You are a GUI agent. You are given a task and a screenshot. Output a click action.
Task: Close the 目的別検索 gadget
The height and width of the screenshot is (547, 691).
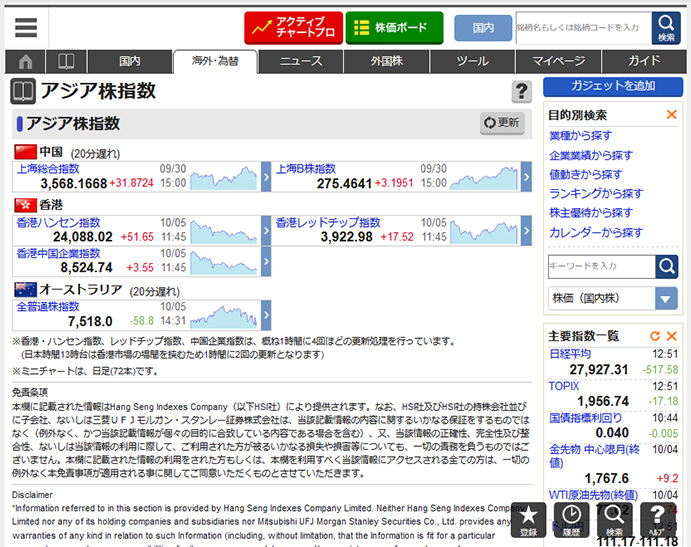(x=672, y=115)
